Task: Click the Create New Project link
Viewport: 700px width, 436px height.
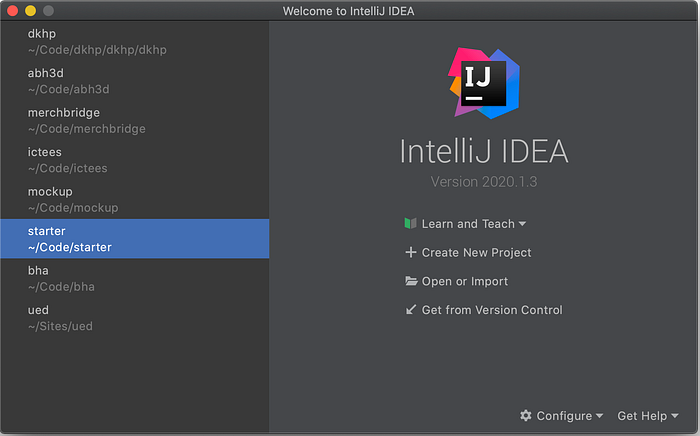Action: [476, 253]
